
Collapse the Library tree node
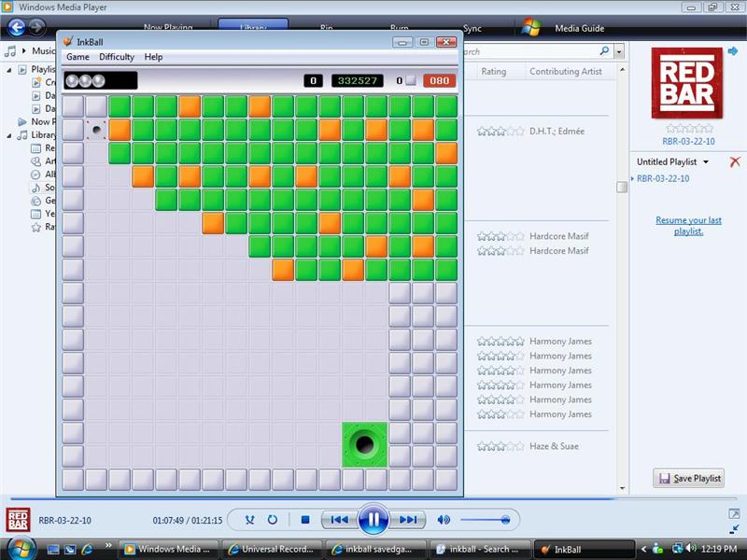[7, 133]
